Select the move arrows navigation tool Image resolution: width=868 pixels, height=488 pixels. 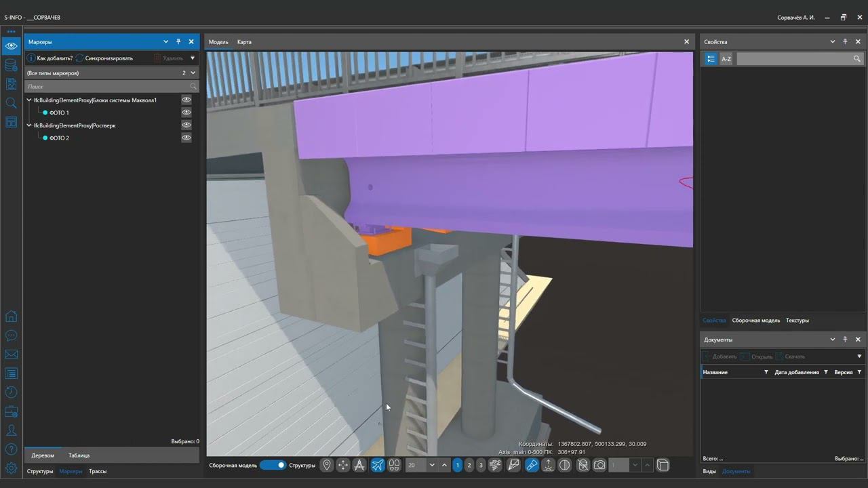(x=343, y=465)
